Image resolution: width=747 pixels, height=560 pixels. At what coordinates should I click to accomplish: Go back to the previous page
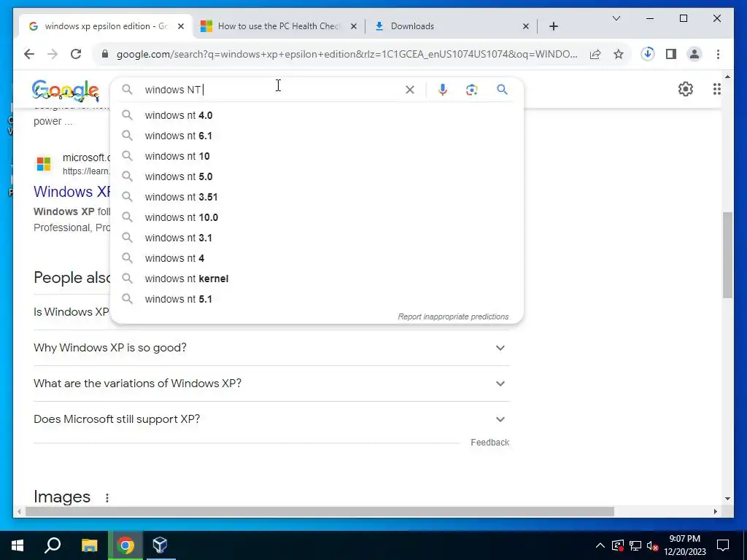(29, 54)
